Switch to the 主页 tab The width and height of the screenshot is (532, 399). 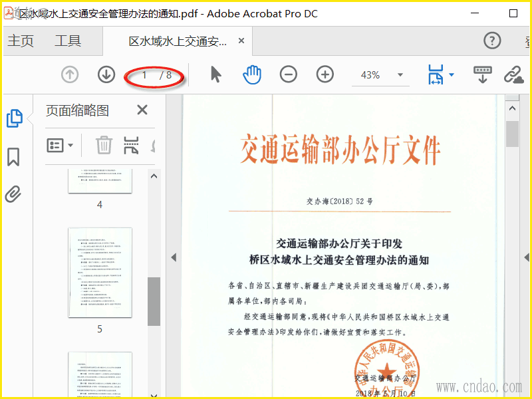tap(21, 41)
